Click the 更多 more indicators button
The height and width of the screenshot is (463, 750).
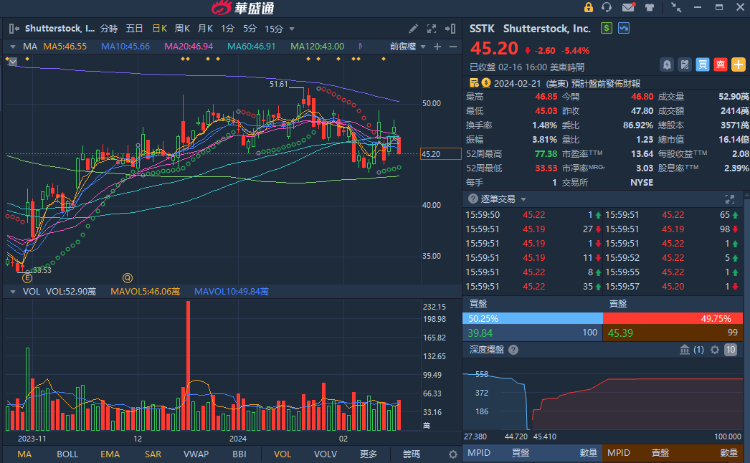tap(368, 454)
